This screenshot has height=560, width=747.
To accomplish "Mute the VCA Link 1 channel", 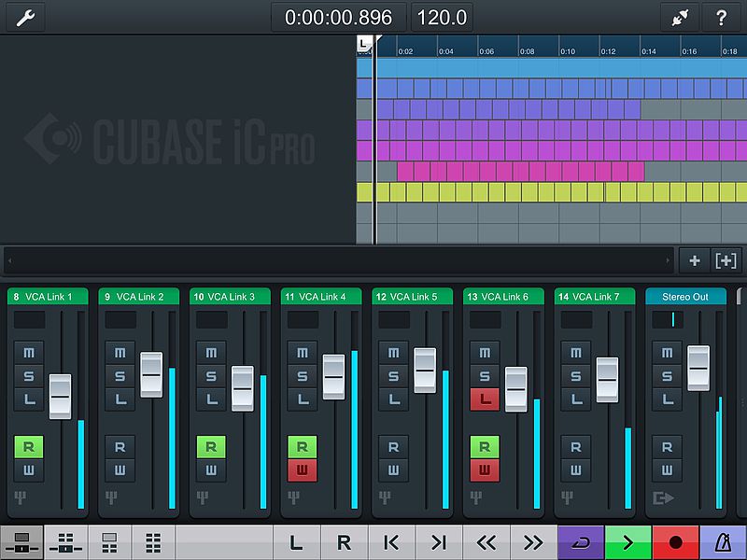I will 29,354.
